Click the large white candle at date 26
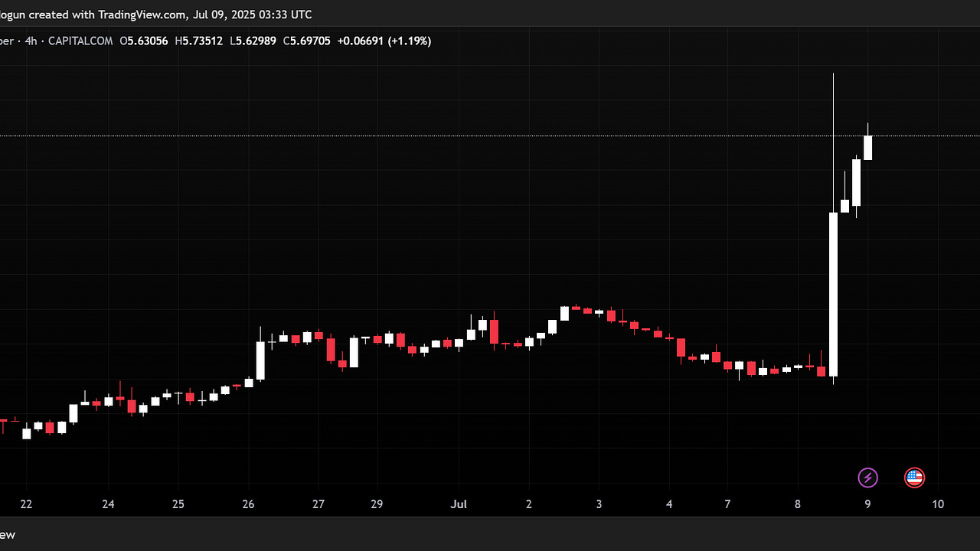The width and height of the screenshot is (980, 551). coord(260,360)
